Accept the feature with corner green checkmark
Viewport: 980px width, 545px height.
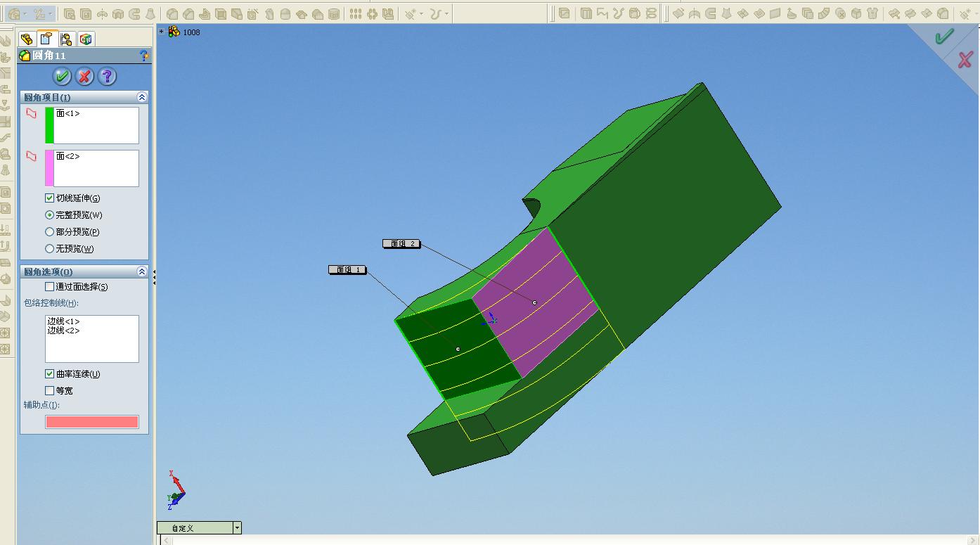tap(943, 37)
